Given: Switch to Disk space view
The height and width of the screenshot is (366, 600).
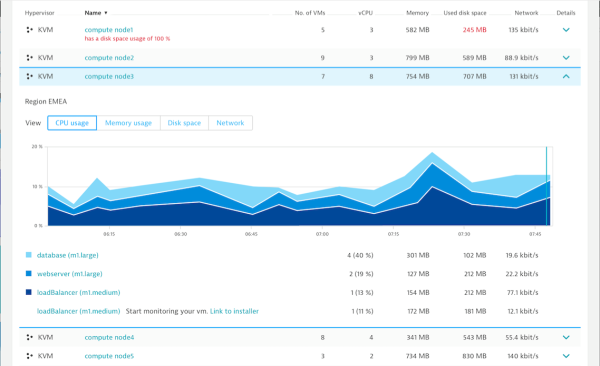Looking at the screenshot, I should pyautogui.click(x=184, y=123).
